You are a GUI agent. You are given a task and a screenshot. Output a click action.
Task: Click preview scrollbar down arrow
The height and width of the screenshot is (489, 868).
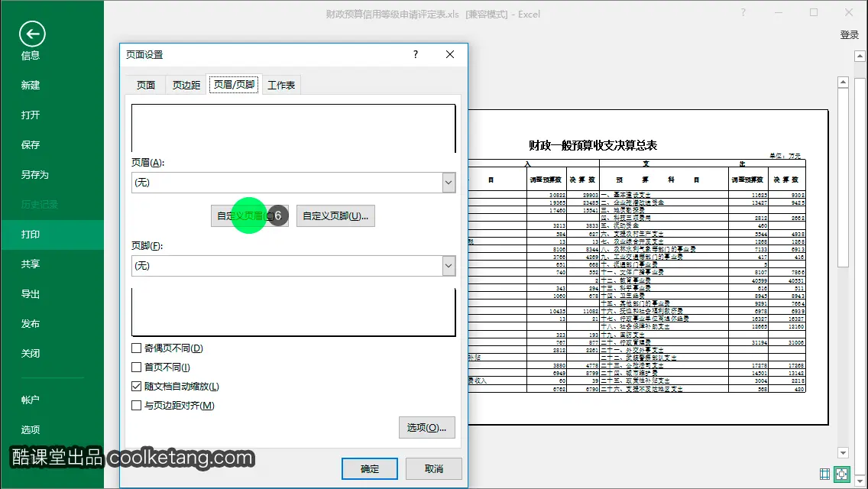(843, 452)
